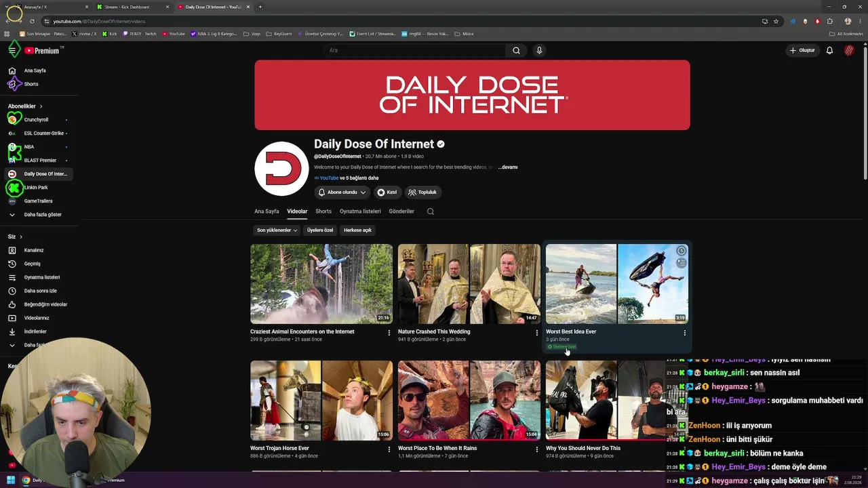Open the Chrome three-dot menu

[860, 21]
